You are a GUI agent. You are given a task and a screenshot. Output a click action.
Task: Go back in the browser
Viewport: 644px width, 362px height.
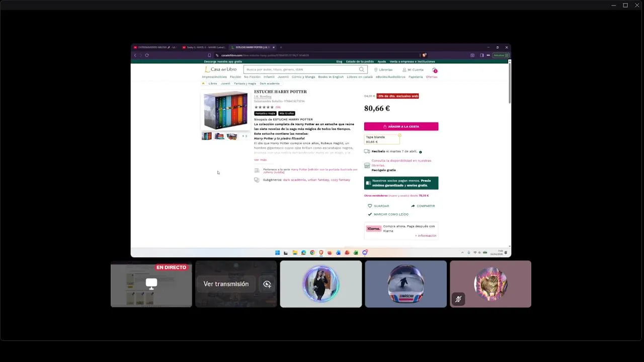click(x=135, y=55)
